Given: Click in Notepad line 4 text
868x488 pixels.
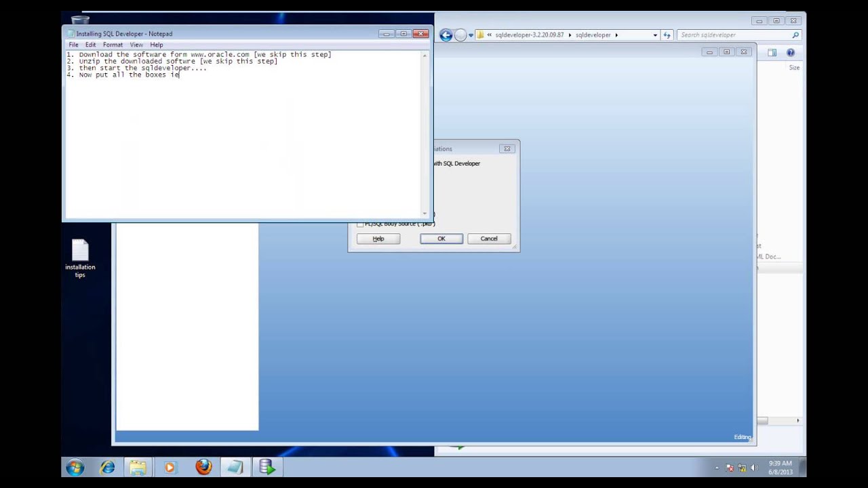Looking at the screenshot, I should [x=123, y=75].
